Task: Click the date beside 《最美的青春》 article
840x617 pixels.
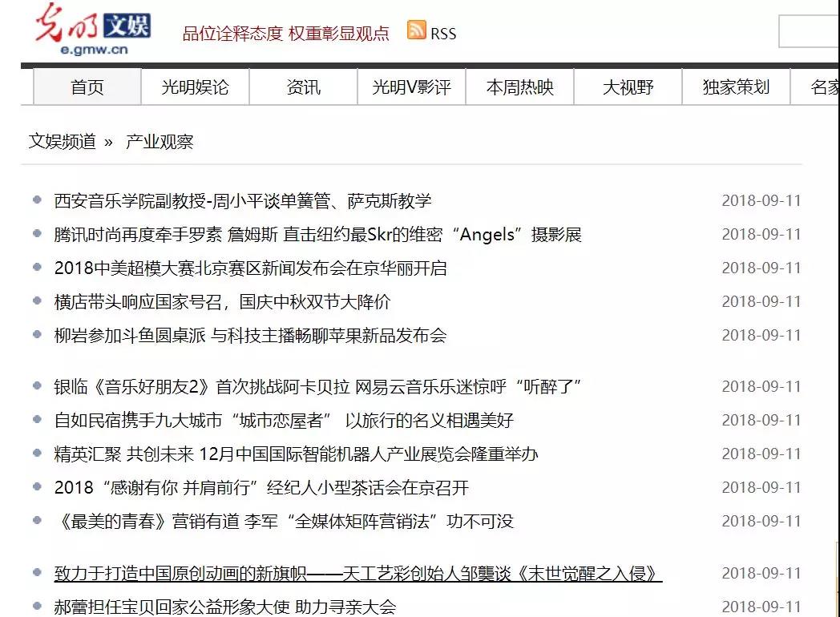Action: [761, 521]
